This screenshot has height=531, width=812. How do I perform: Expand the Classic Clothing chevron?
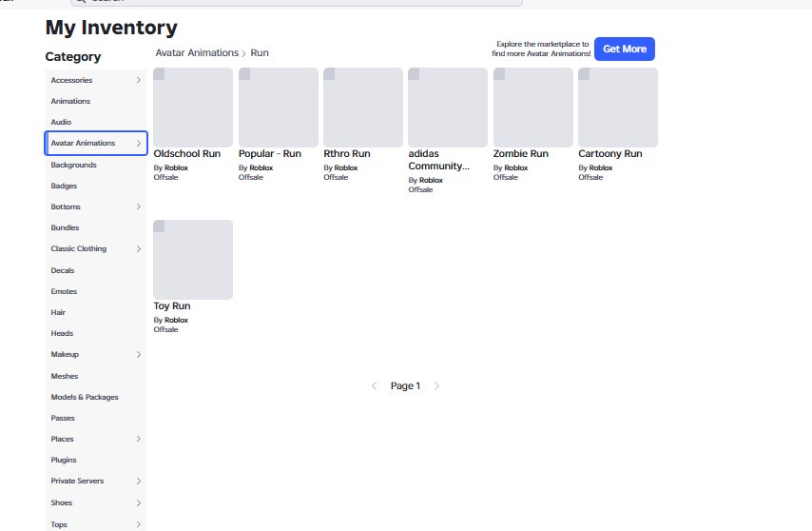pyautogui.click(x=138, y=248)
